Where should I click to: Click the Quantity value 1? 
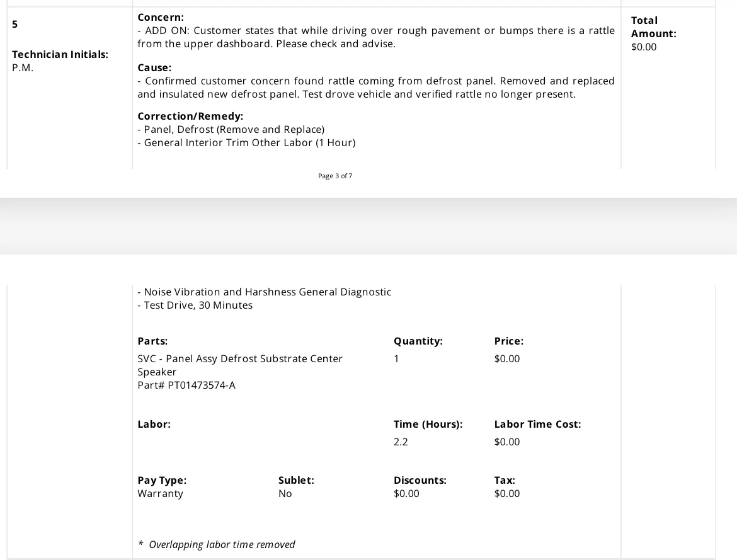(x=396, y=359)
